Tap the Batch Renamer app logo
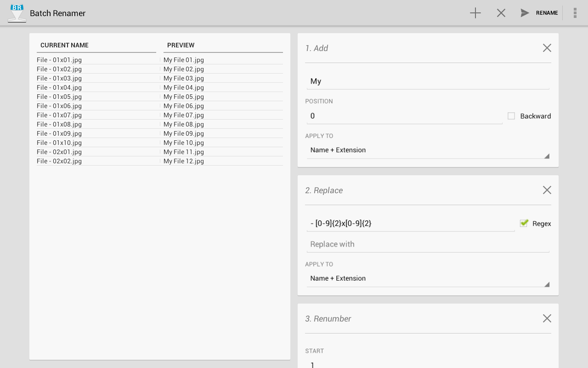This screenshot has width=588, height=368. pyautogui.click(x=17, y=13)
